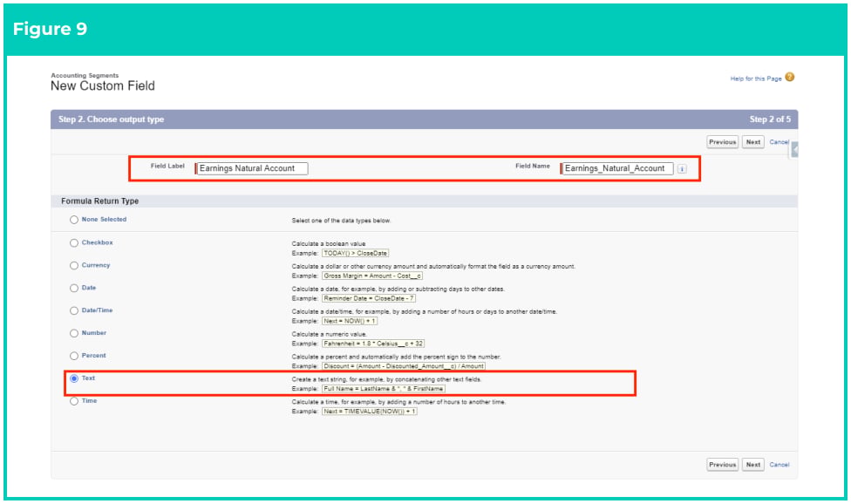851x504 pixels.
Task: Select the Date/Time return type radio button
Action: tap(74, 311)
